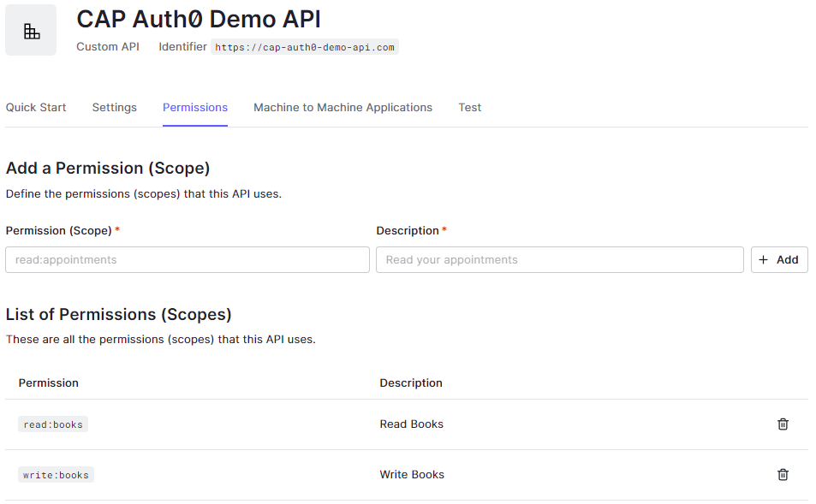Image resolution: width=816 pixels, height=504 pixels.
Task: Select the write:books scope chip
Action: (56, 475)
